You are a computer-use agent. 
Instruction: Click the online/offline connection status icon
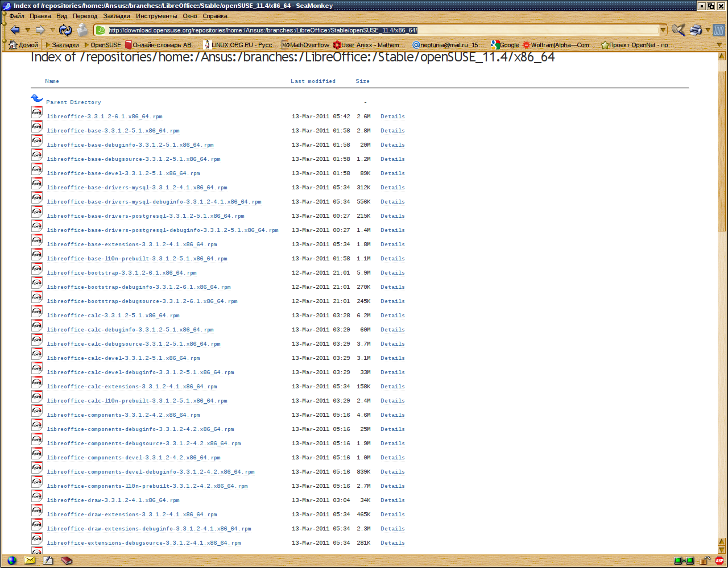pyautogui.click(x=684, y=561)
